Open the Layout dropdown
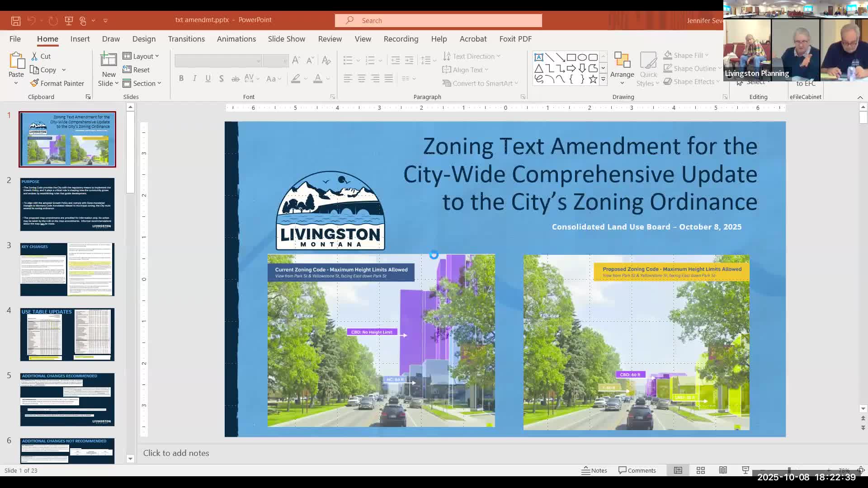 point(142,56)
